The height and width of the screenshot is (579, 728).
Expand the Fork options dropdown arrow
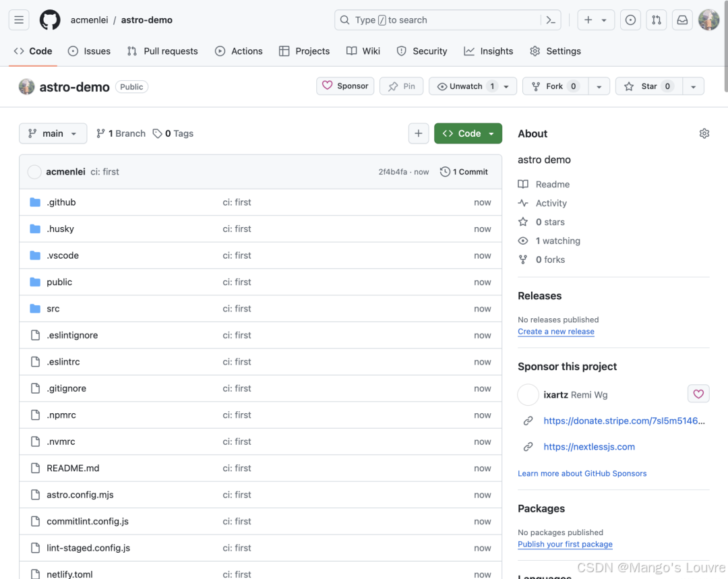pyautogui.click(x=599, y=86)
